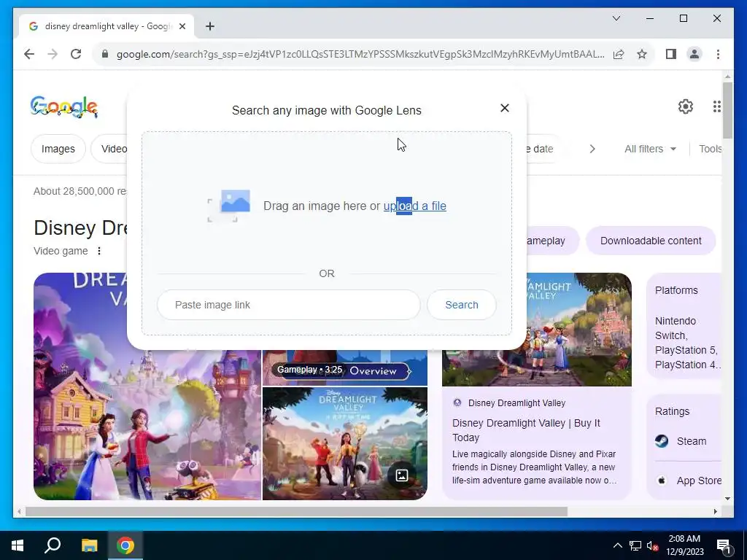Play the Gameplay 3:25 video thumbnail

pos(345,367)
